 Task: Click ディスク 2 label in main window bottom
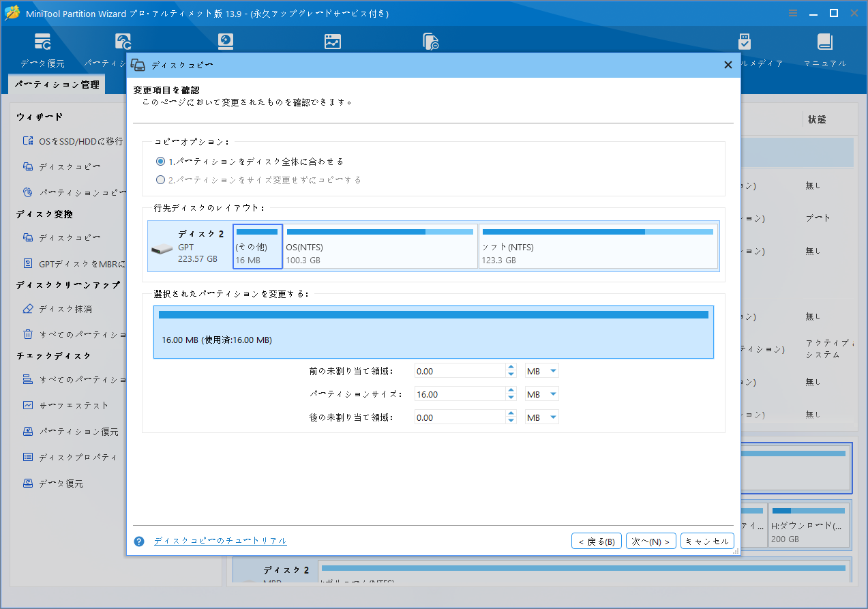[x=286, y=570]
